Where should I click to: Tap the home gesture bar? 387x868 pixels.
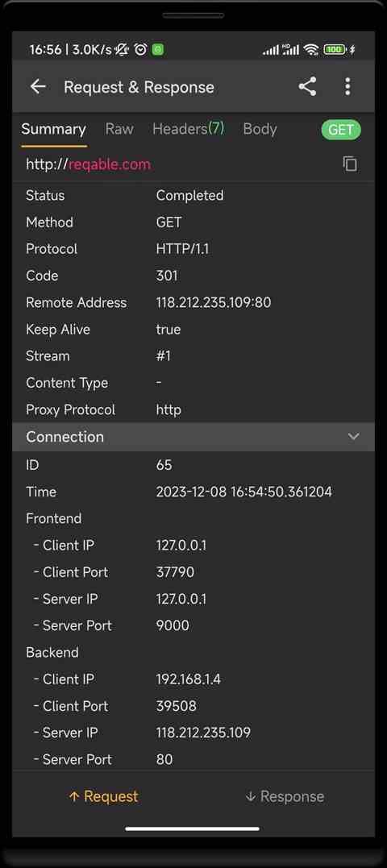pos(193,829)
